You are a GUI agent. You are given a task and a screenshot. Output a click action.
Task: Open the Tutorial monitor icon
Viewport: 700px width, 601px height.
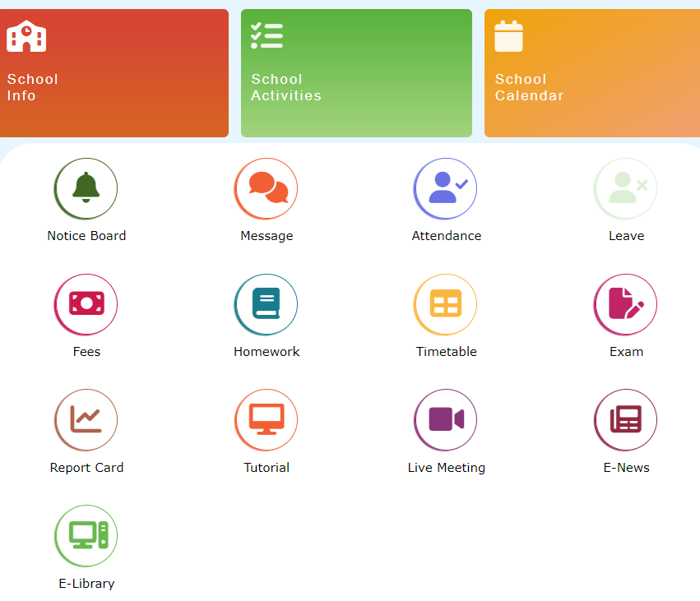click(267, 421)
